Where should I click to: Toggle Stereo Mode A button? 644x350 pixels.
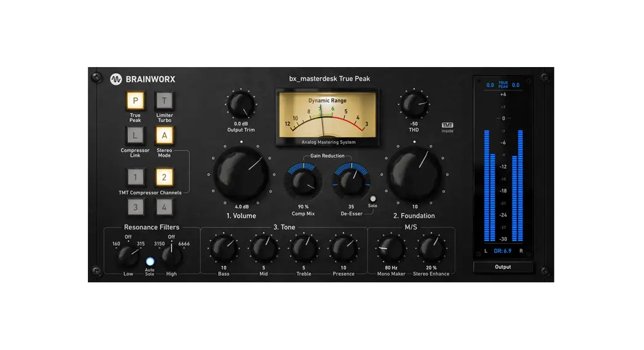pos(164,135)
